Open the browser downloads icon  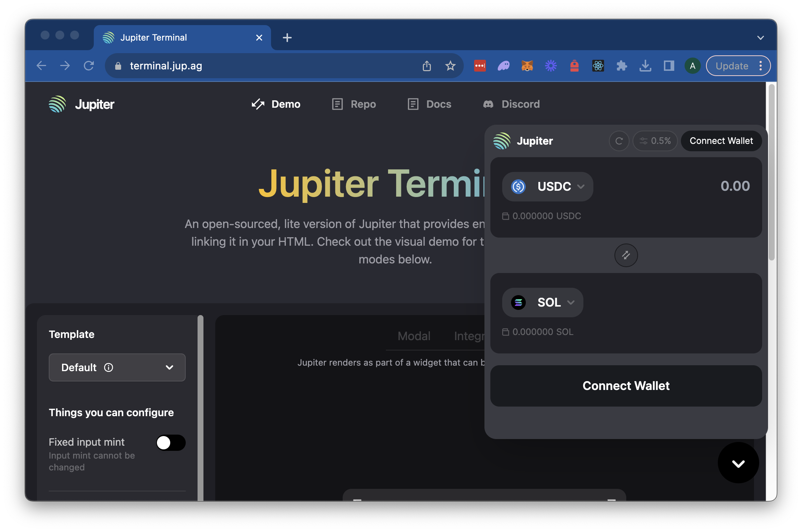click(645, 66)
